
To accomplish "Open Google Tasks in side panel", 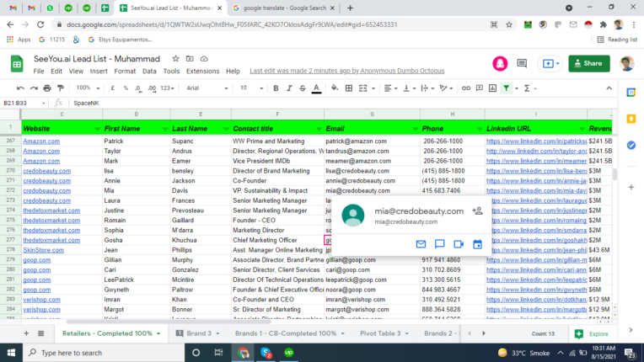I will tap(631, 145).
